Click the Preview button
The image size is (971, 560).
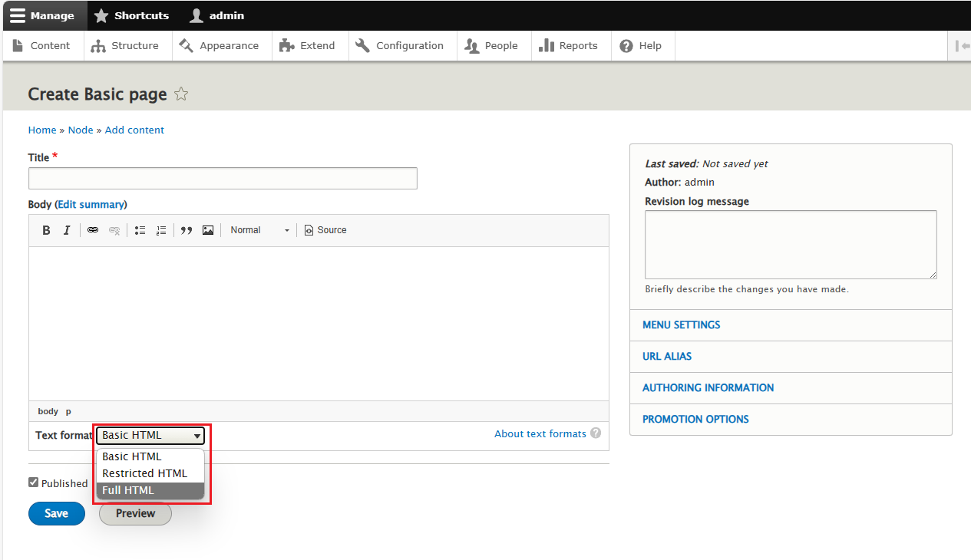pyautogui.click(x=135, y=513)
